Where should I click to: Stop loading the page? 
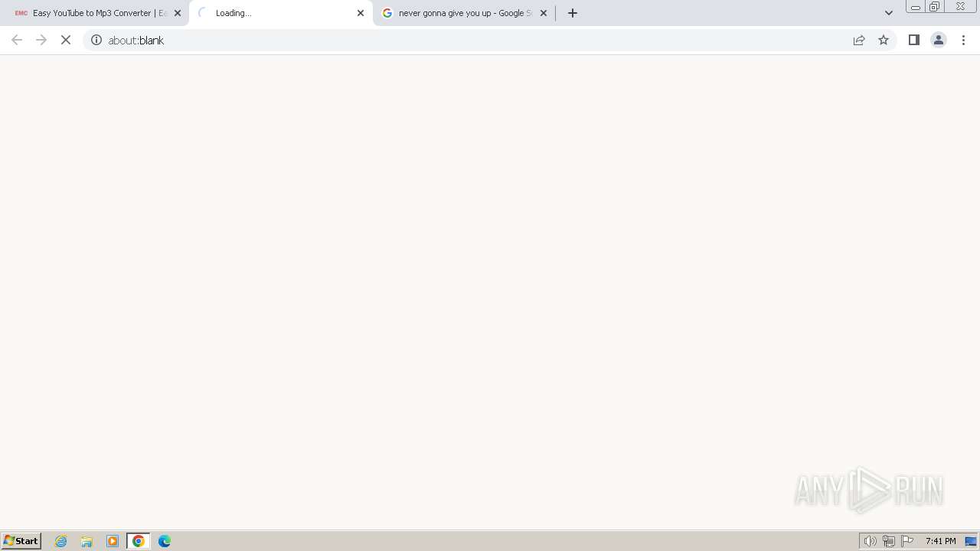point(66,40)
